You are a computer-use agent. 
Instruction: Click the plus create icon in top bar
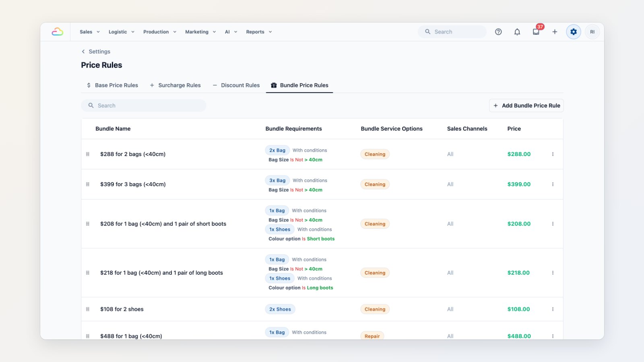(x=555, y=32)
